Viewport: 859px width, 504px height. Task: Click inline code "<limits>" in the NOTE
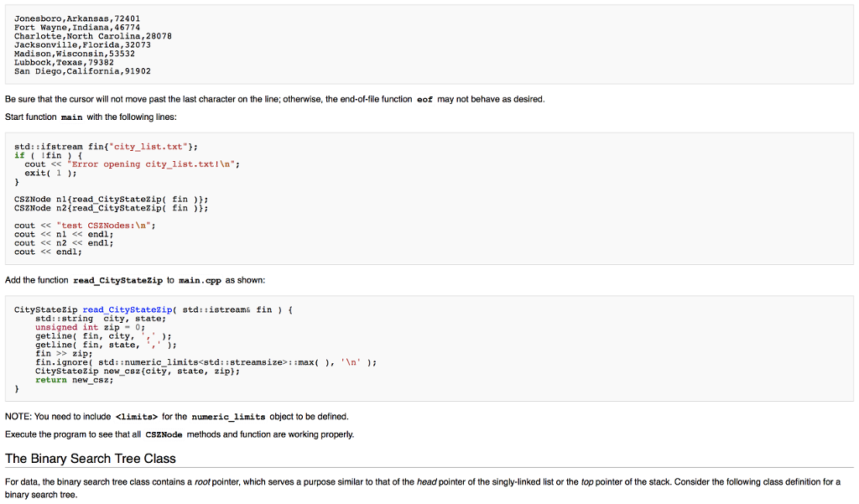(137, 417)
